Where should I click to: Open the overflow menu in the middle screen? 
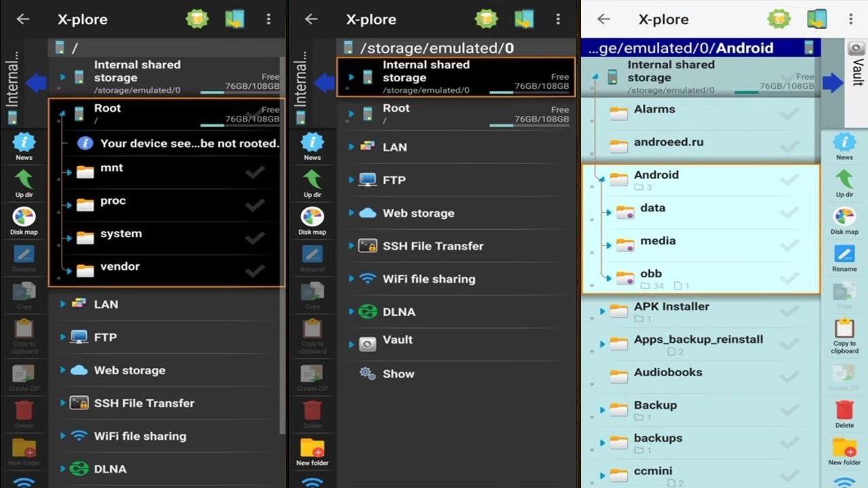pyautogui.click(x=557, y=19)
